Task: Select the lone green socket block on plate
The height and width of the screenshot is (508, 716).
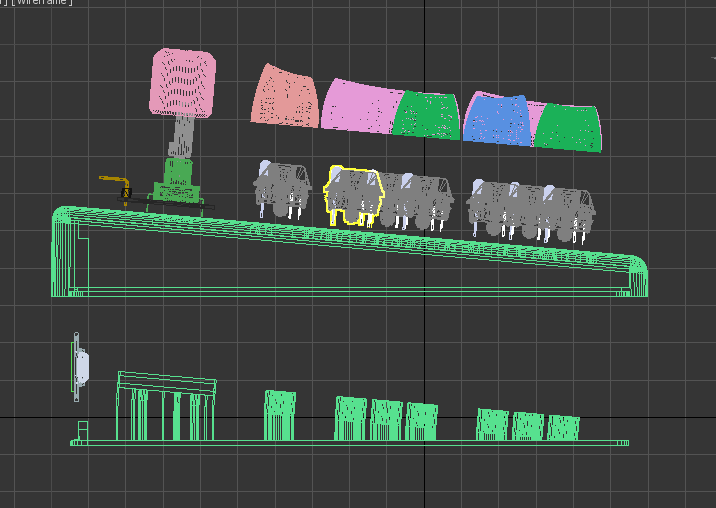Action: coord(280,415)
